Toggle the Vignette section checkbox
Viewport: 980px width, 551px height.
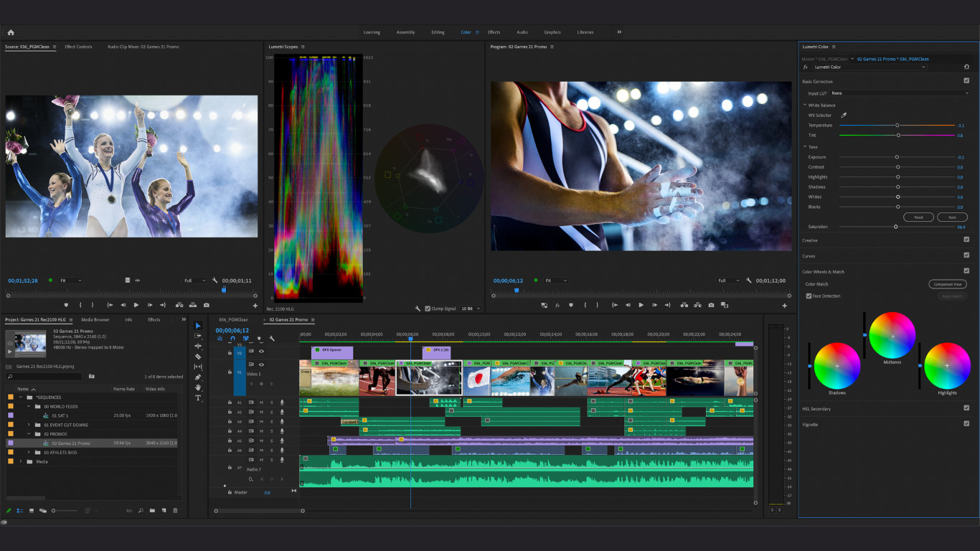click(966, 424)
